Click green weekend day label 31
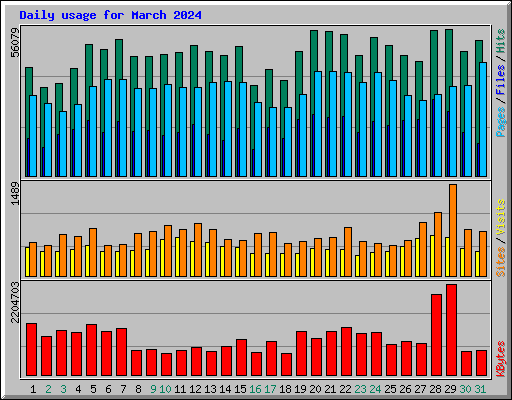Viewport: 512px width, 400px height. 480,389
